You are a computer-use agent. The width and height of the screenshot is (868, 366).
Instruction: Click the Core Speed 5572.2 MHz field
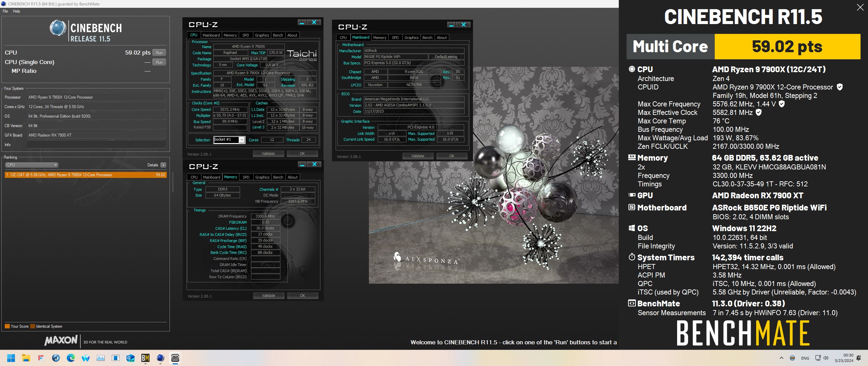point(230,110)
